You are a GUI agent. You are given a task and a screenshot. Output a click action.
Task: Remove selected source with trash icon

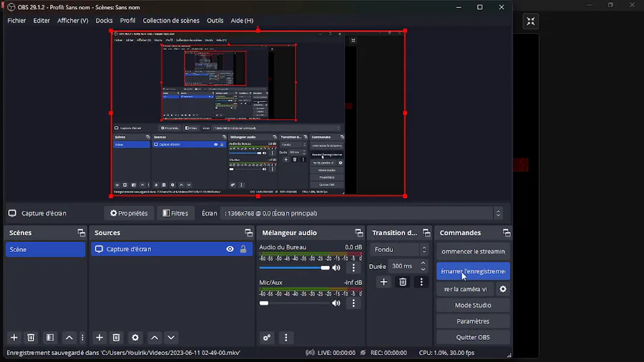pyautogui.click(x=116, y=338)
